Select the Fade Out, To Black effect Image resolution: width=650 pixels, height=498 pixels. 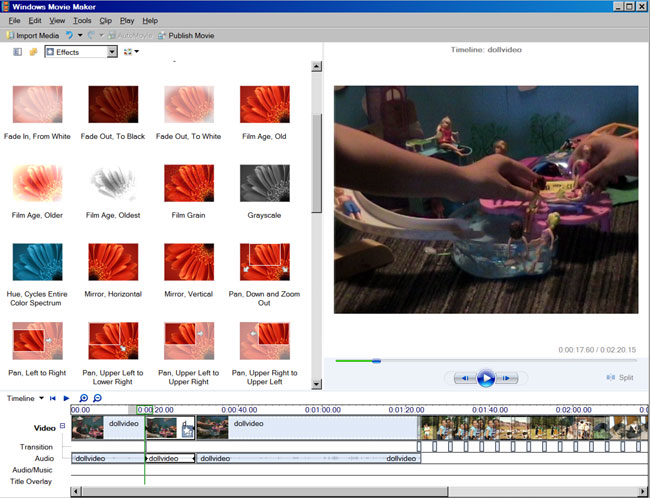tap(113, 113)
